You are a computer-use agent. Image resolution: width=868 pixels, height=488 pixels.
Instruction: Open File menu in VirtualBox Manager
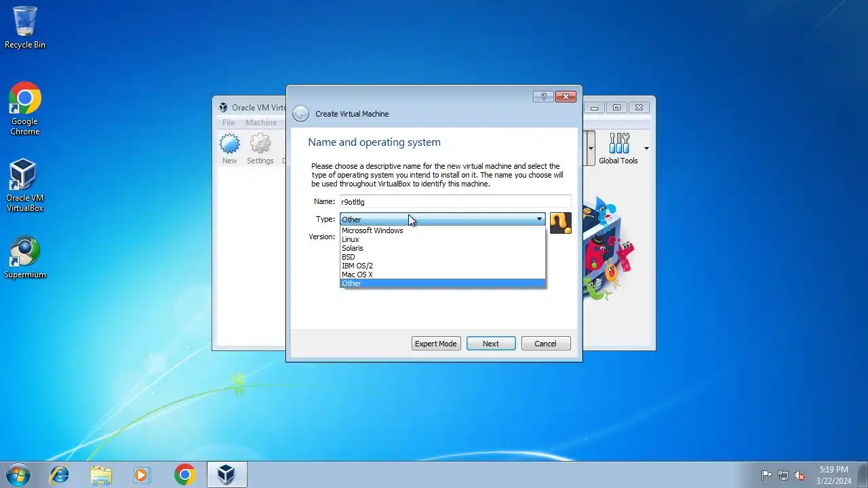[229, 123]
